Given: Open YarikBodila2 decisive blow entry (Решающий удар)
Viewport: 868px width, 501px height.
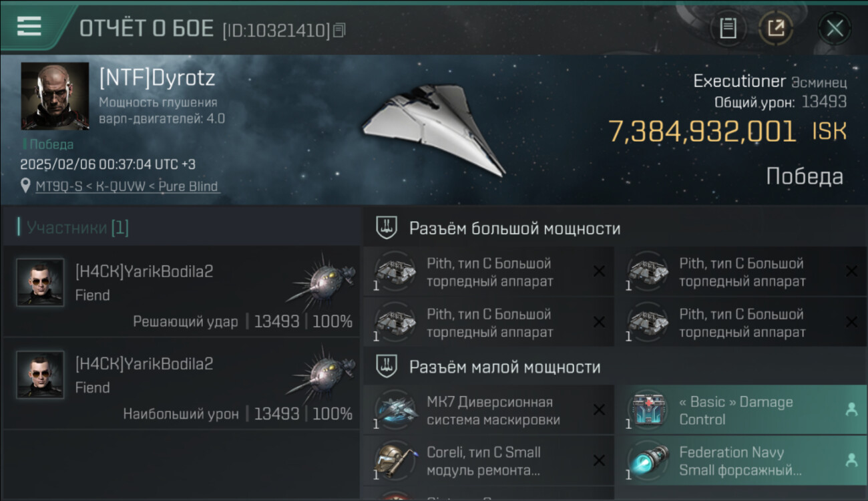Looking at the screenshot, I should point(182,291).
